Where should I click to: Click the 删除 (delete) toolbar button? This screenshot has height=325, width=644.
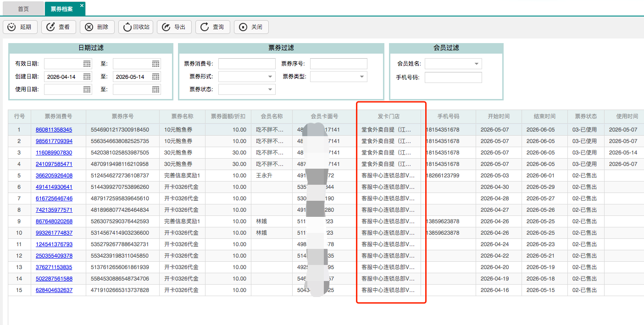pos(97,27)
